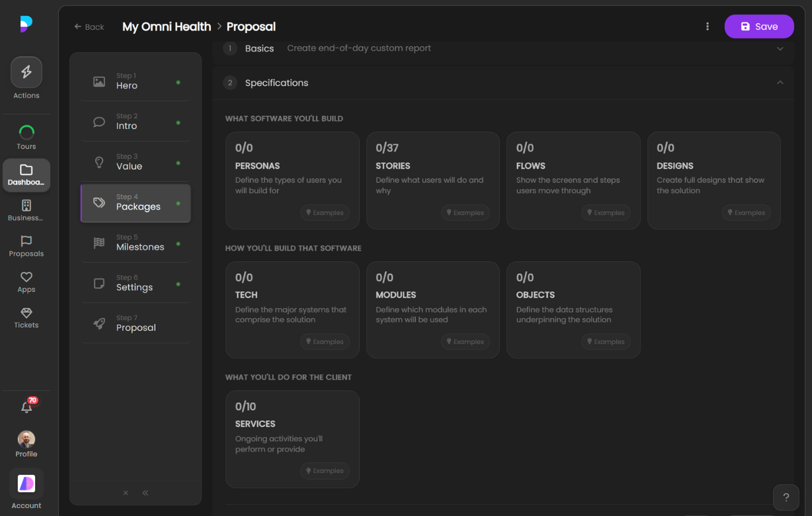Screen dimensions: 812x516
Task: Open notifications bell with 70 badge
Action: (x=27, y=407)
